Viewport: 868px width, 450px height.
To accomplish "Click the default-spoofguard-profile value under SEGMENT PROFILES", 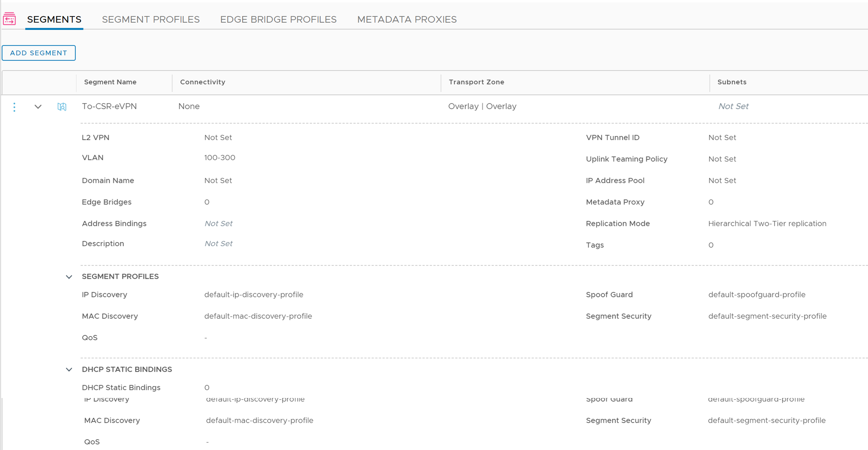I will pyautogui.click(x=757, y=294).
